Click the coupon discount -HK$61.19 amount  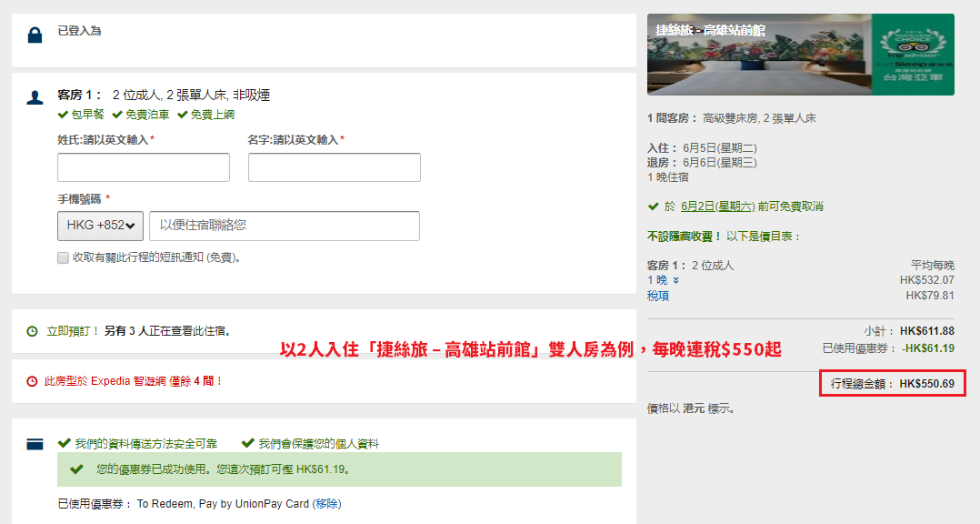[928, 348]
